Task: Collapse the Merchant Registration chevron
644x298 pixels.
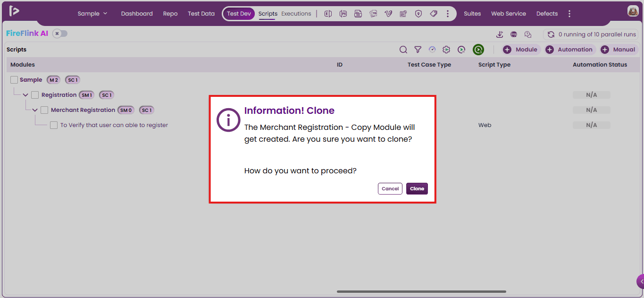Action: 35,110
